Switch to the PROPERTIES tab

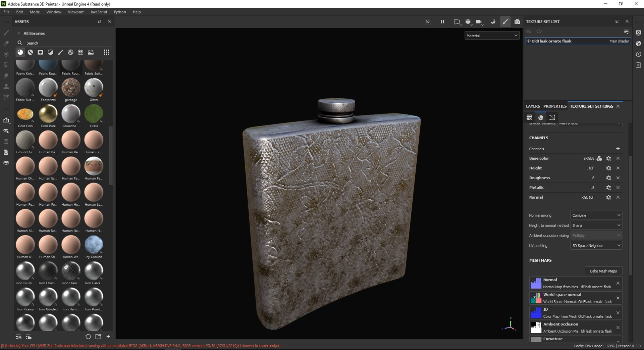coord(555,106)
